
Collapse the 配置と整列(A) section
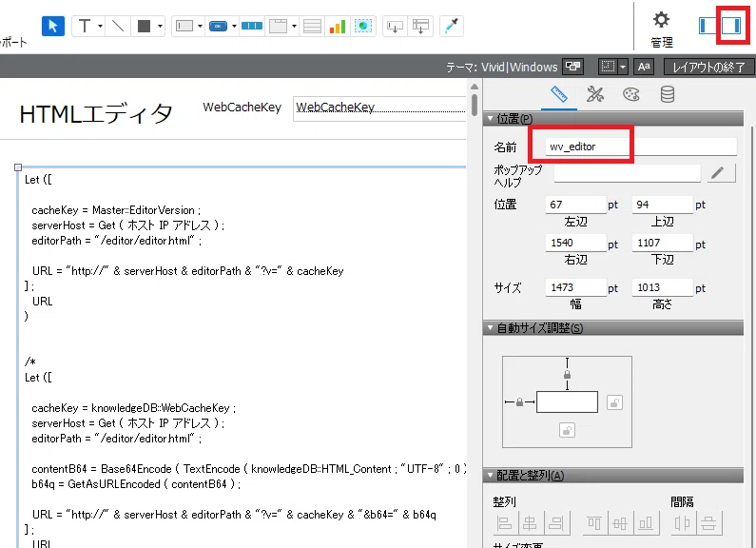tap(491, 476)
